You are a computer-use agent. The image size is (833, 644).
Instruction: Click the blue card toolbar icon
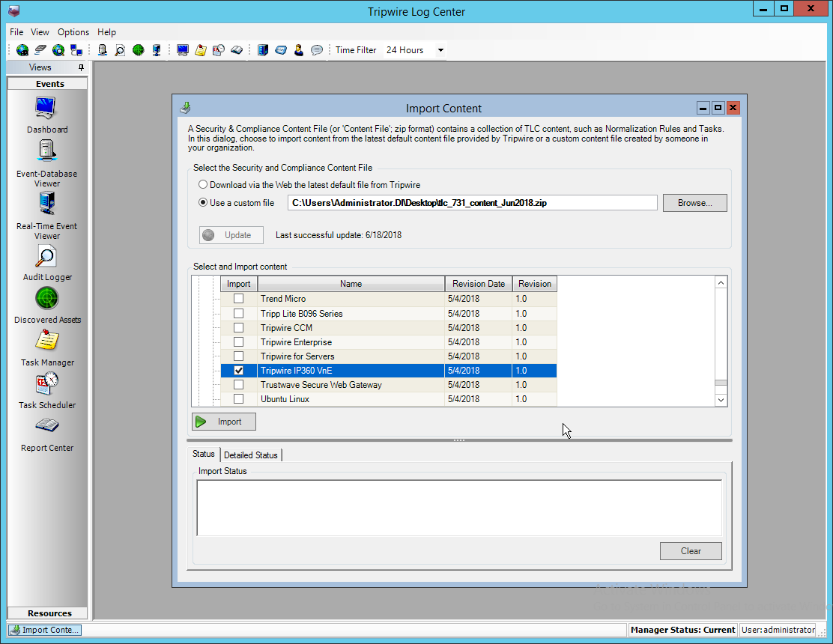pyautogui.click(x=281, y=50)
